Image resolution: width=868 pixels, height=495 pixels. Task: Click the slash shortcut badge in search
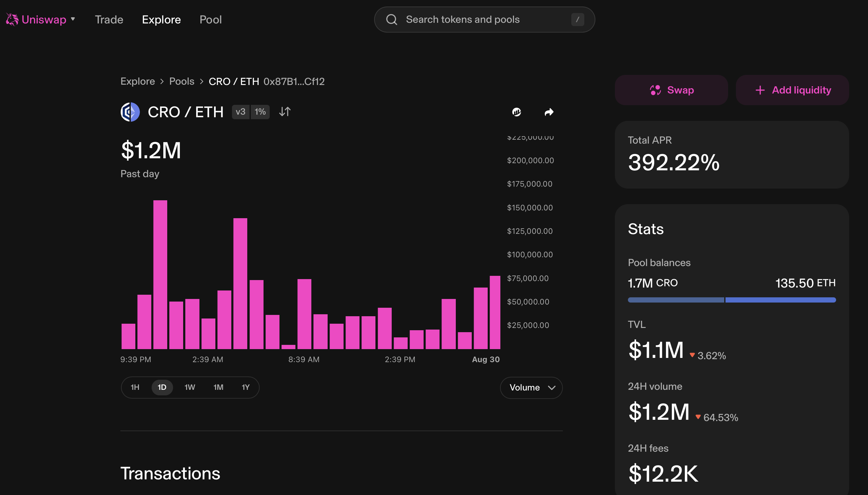pyautogui.click(x=577, y=20)
